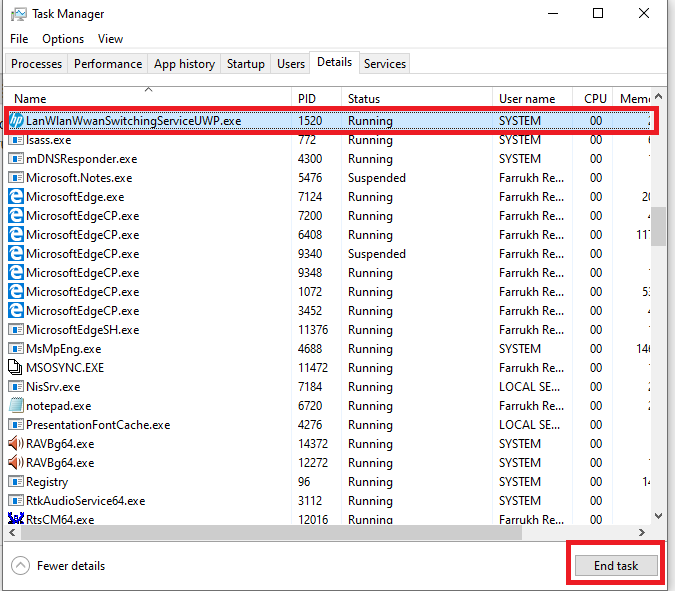
Task: Select the lsass.exe process name
Action: (x=49, y=140)
